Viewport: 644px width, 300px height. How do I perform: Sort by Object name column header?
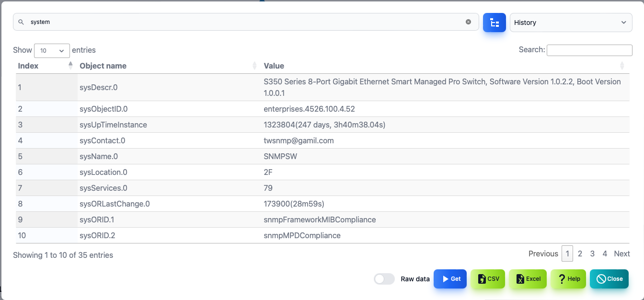(103, 66)
